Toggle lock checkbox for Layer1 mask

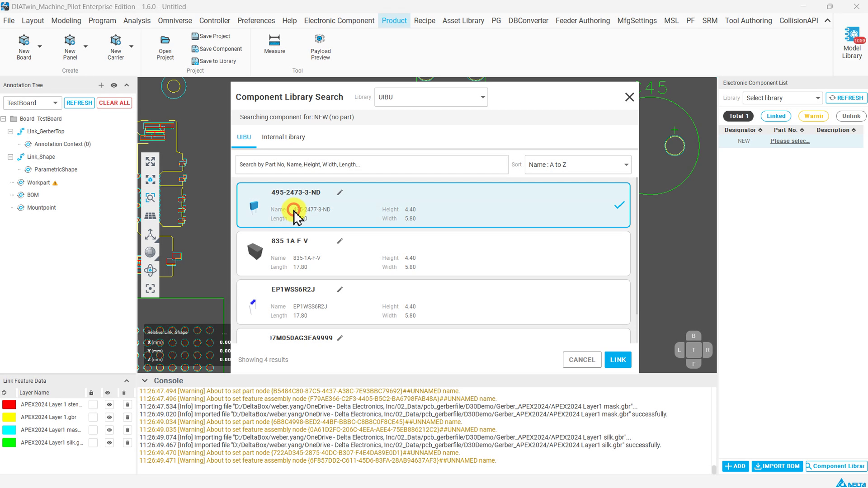(x=93, y=430)
